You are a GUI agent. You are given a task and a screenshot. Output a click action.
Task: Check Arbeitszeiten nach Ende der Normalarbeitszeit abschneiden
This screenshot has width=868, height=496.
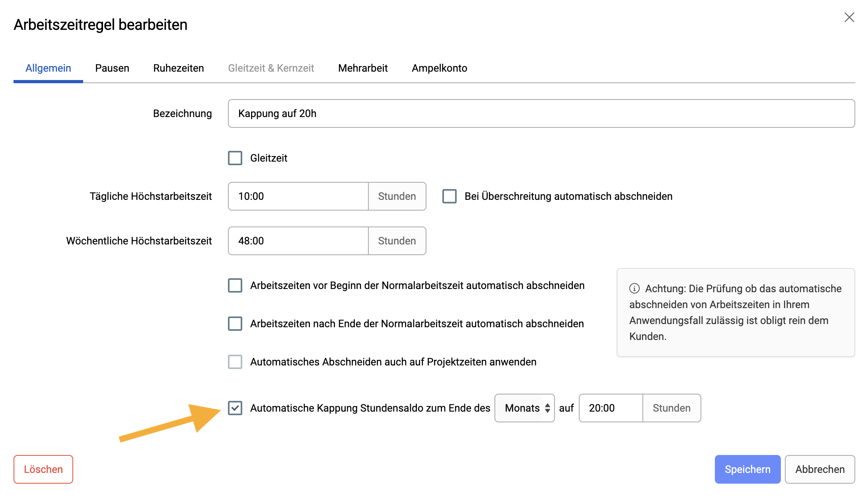[235, 324]
